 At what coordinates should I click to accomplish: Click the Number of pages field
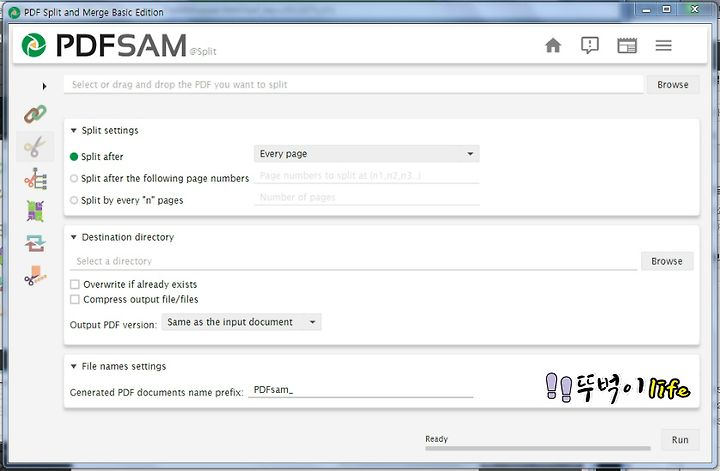366,197
